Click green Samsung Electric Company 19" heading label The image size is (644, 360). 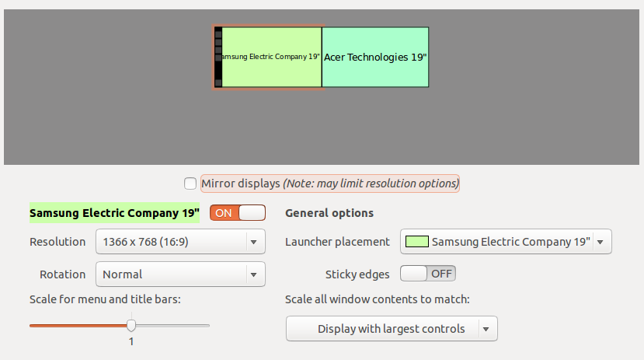click(x=114, y=212)
